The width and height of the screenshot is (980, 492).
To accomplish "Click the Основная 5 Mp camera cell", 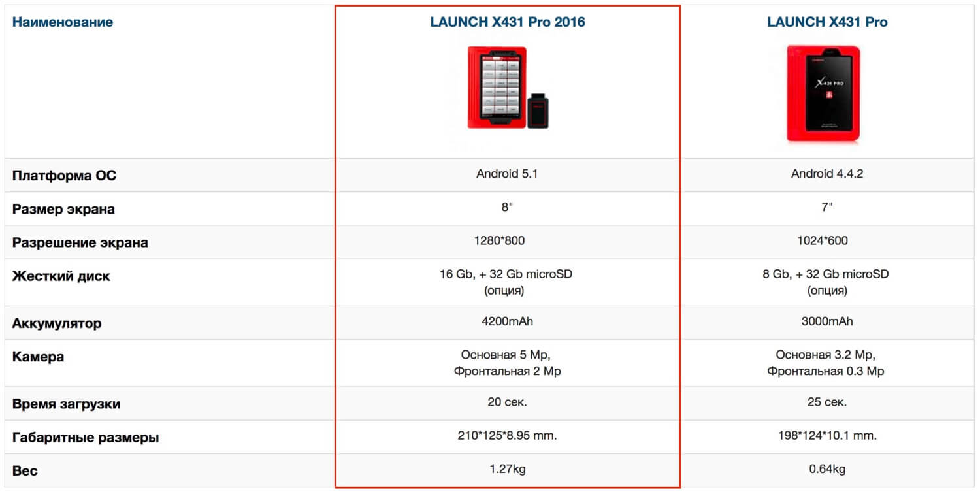I will pos(507,363).
